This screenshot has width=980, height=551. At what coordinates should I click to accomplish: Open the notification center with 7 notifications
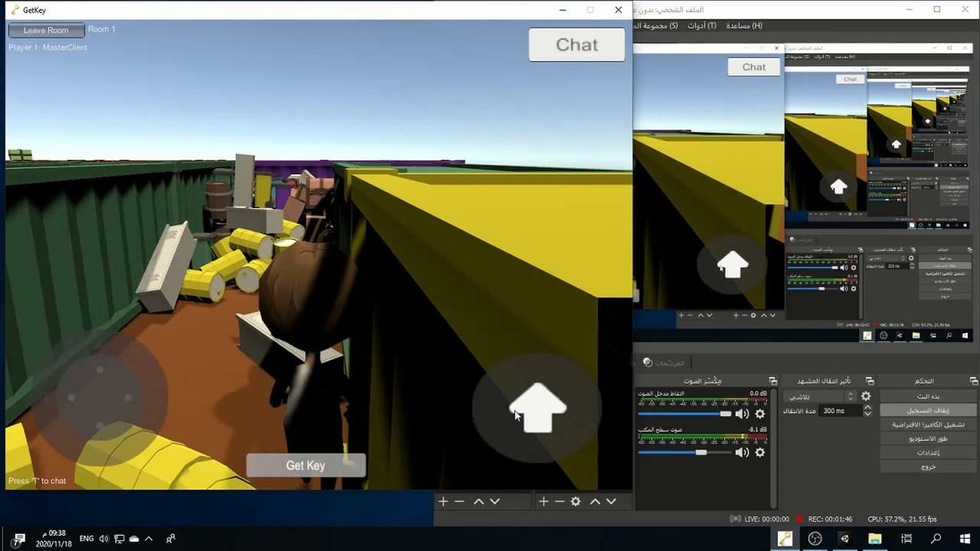click(18, 540)
